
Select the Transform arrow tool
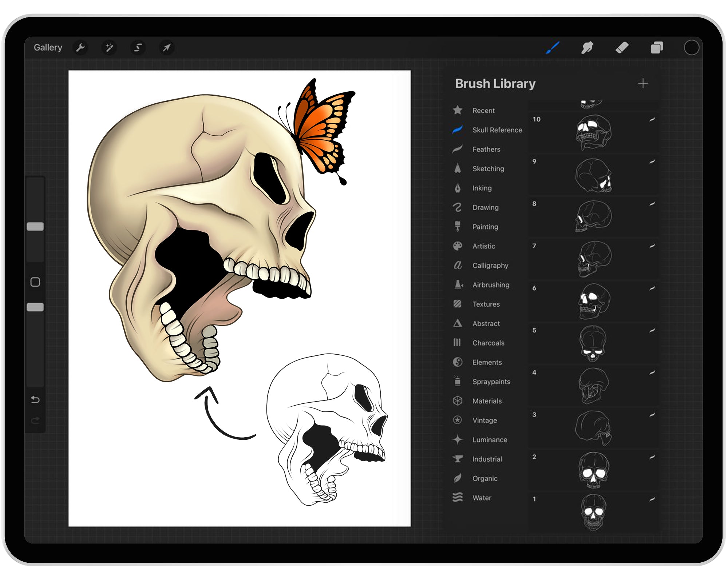click(166, 47)
